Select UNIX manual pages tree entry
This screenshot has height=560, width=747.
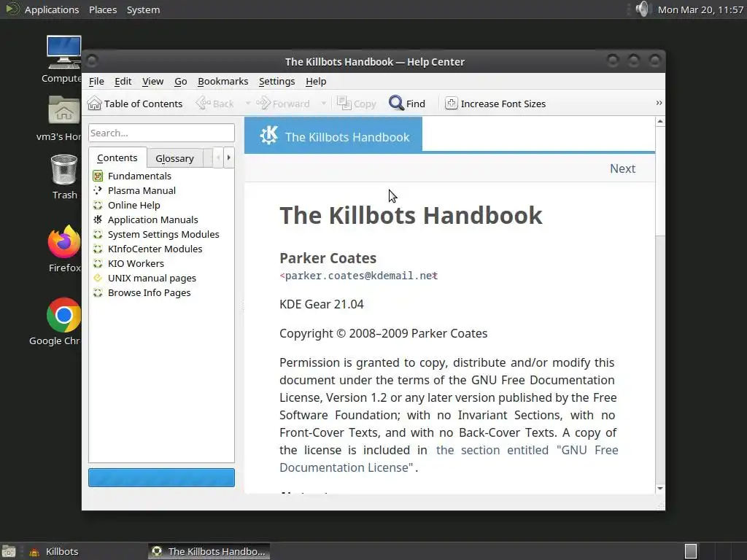[152, 278]
